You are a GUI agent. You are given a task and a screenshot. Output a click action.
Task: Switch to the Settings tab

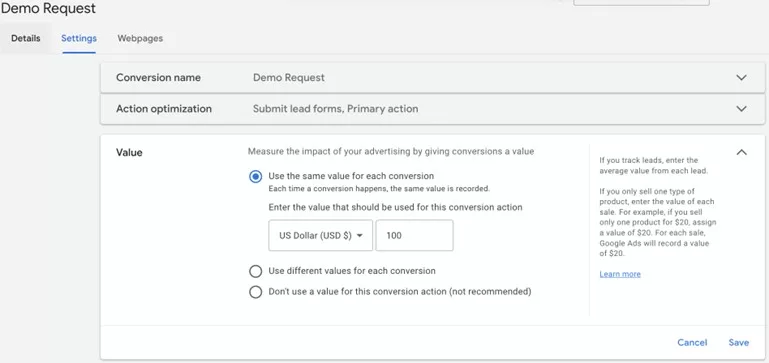coord(79,38)
